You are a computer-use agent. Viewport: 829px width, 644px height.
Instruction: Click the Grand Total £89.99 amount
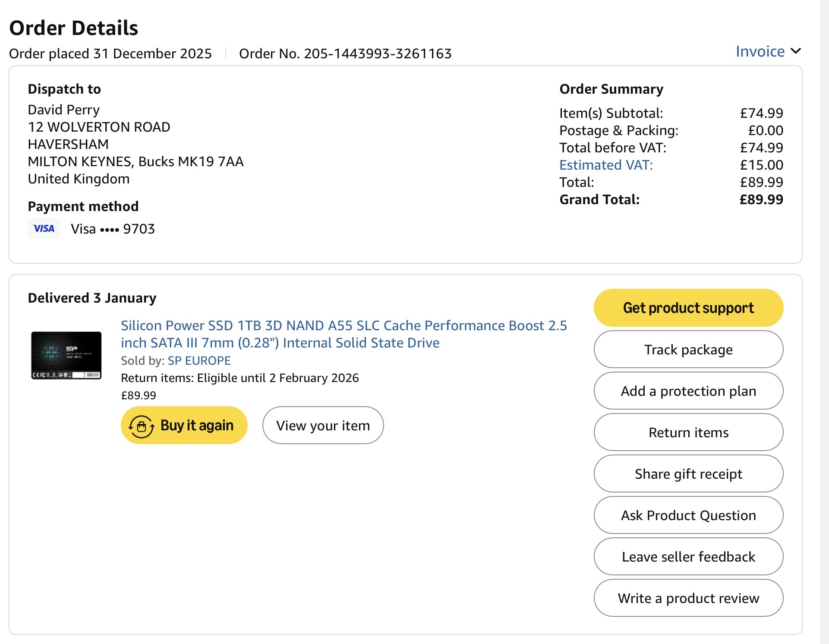(761, 199)
